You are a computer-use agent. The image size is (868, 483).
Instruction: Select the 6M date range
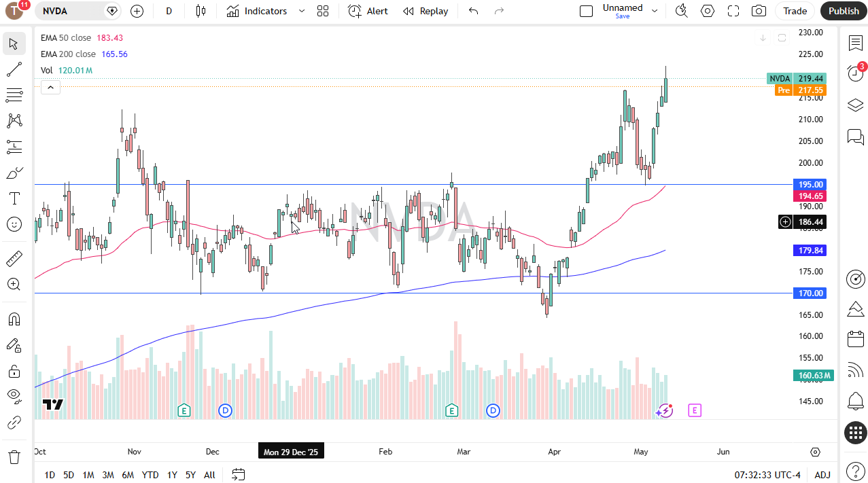128,475
